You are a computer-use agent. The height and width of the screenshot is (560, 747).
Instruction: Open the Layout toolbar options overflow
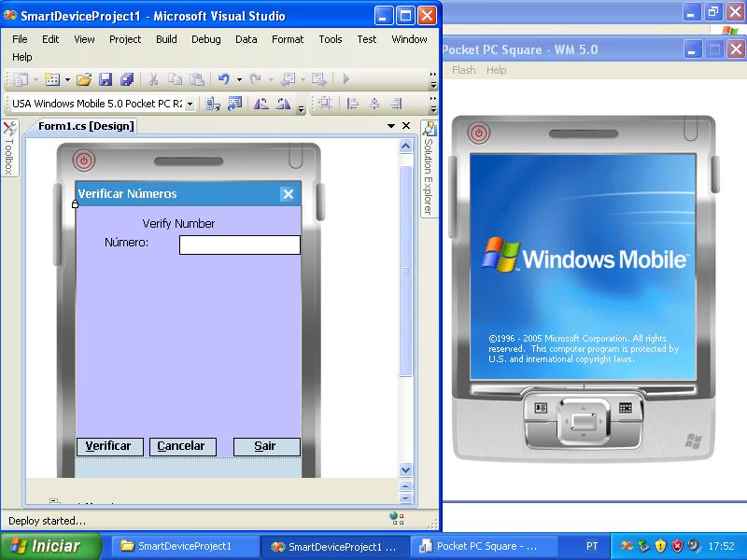click(433, 104)
